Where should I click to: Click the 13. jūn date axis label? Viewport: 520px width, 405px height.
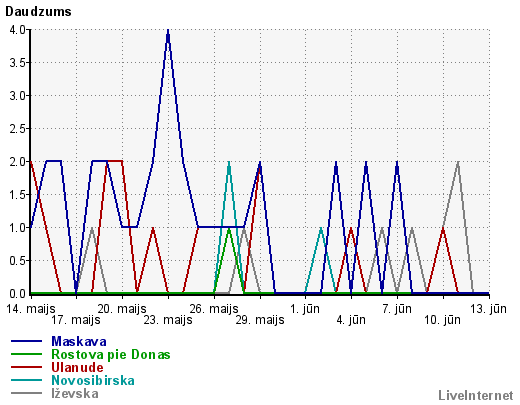[x=489, y=309]
